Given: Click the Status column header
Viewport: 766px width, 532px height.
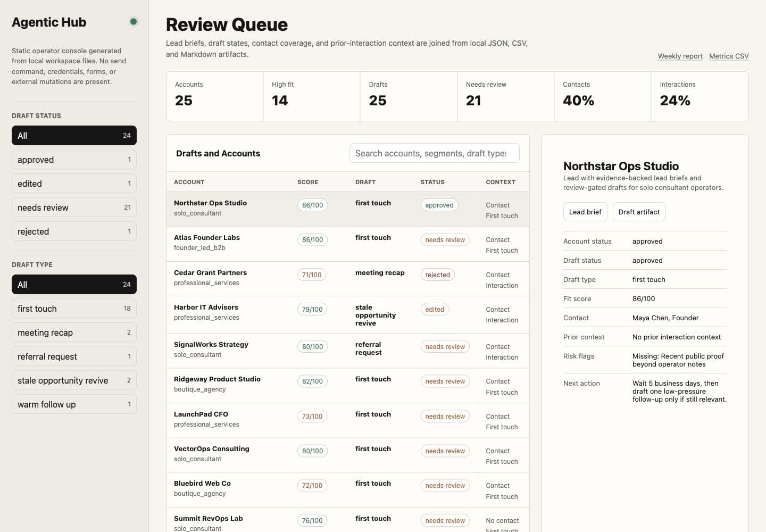Looking at the screenshot, I should pos(432,182).
